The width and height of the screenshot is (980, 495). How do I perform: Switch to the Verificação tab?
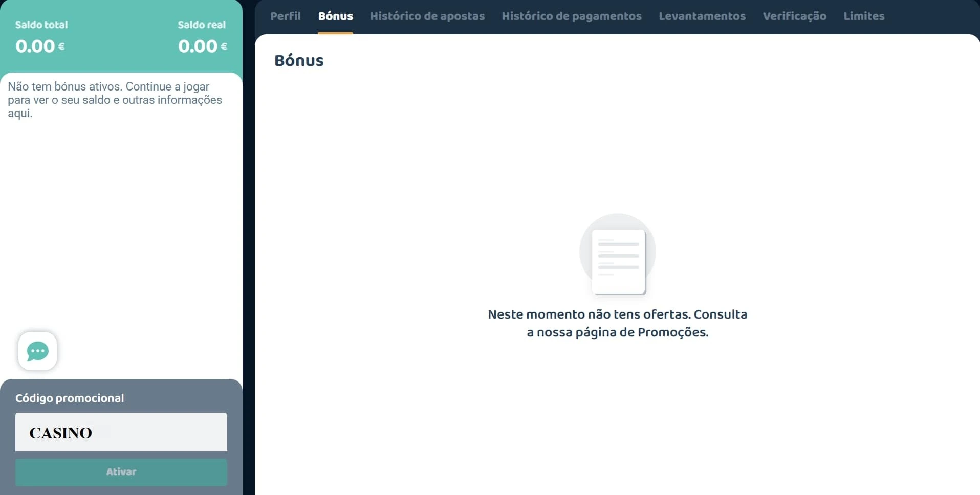[x=794, y=16]
